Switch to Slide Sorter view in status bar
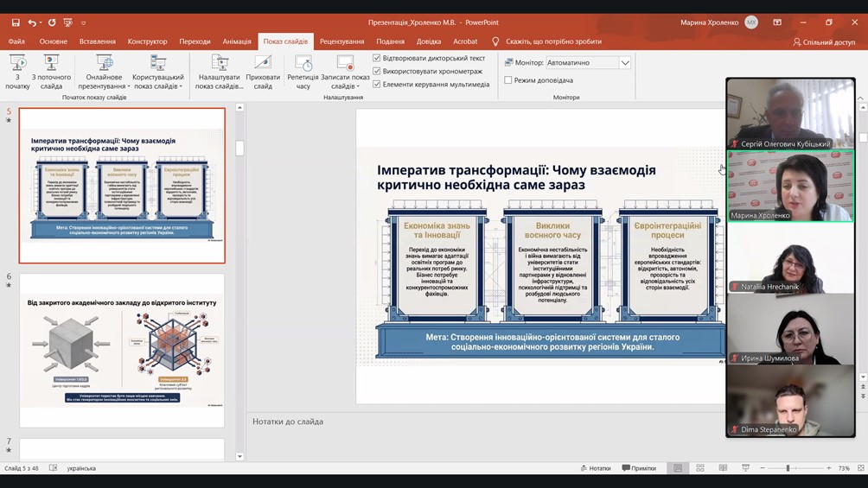The width and height of the screenshot is (868, 488). (x=700, y=468)
